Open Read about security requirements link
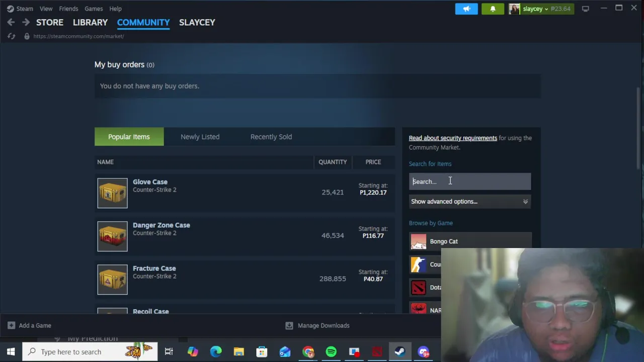This screenshot has width=644, height=362. click(453, 138)
